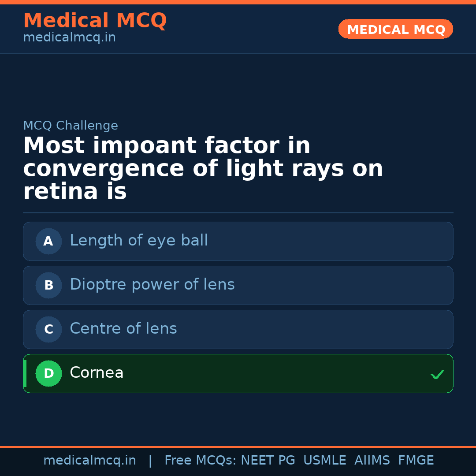Viewport: 476px width, 476px height.
Task: Select the 'Cornea' answer text
Action: coord(97,373)
